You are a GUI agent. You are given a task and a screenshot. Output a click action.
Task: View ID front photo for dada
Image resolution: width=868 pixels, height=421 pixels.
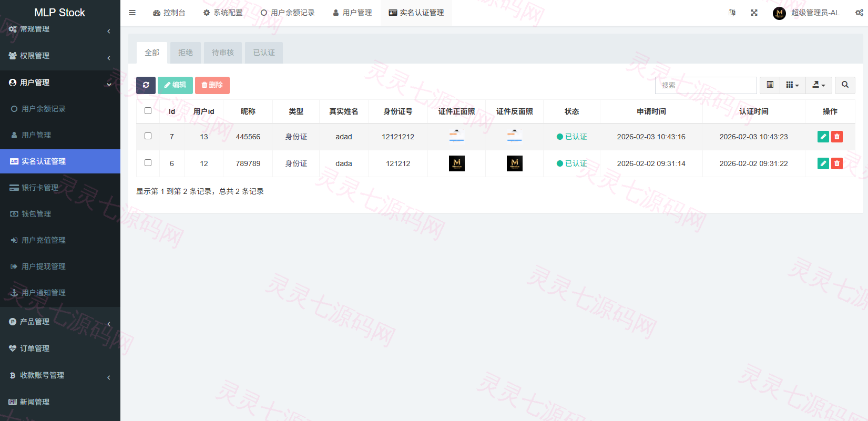click(457, 163)
